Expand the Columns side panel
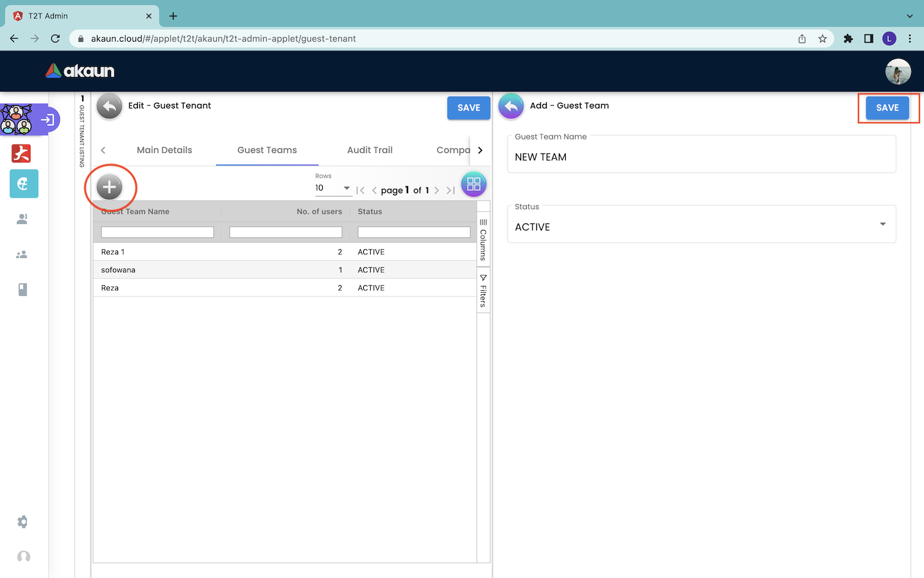Screen dimensions: 924x578 (x=483, y=240)
